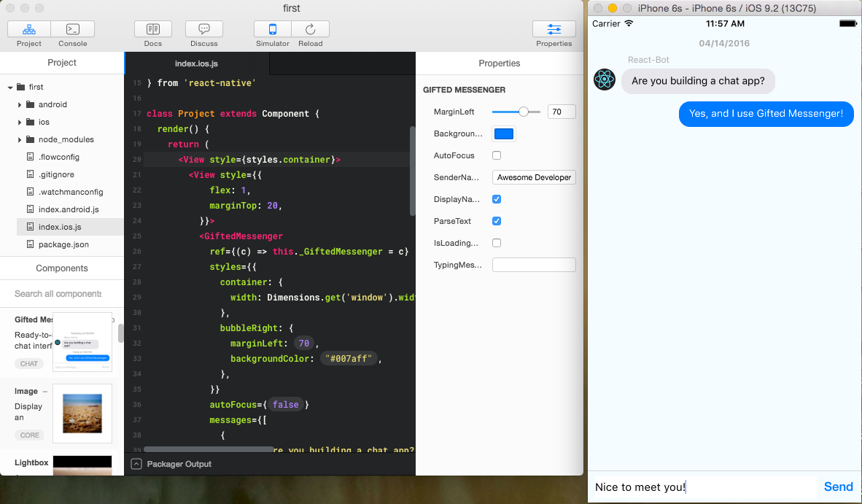This screenshot has width=862, height=504.
Task: Click the message input field in simulator
Action: tap(705, 487)
